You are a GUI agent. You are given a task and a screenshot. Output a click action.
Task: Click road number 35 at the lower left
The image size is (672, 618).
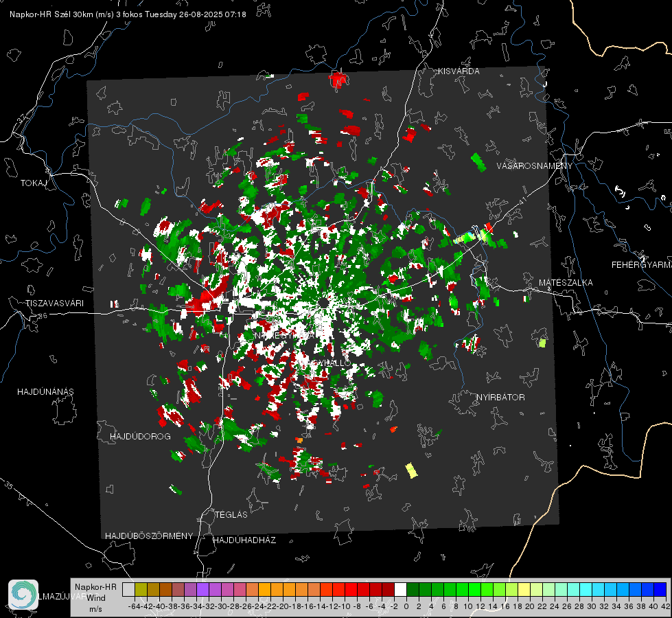[9, 485]
